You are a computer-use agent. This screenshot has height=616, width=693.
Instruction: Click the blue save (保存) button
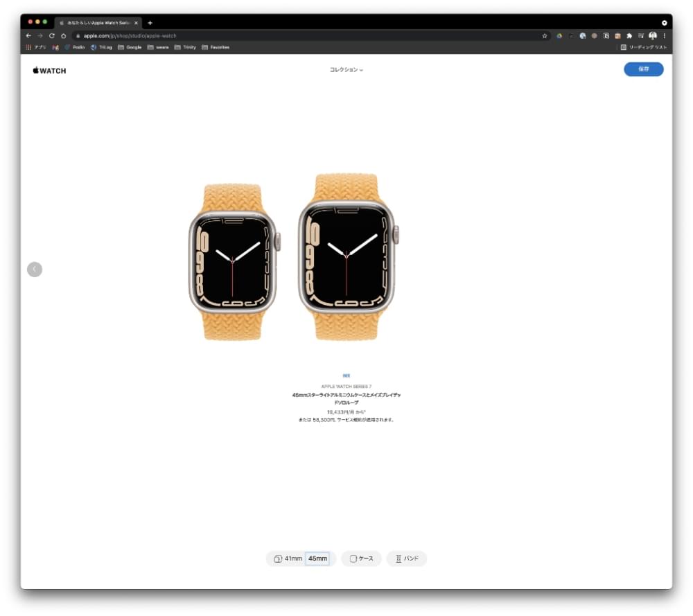(644, 69)
